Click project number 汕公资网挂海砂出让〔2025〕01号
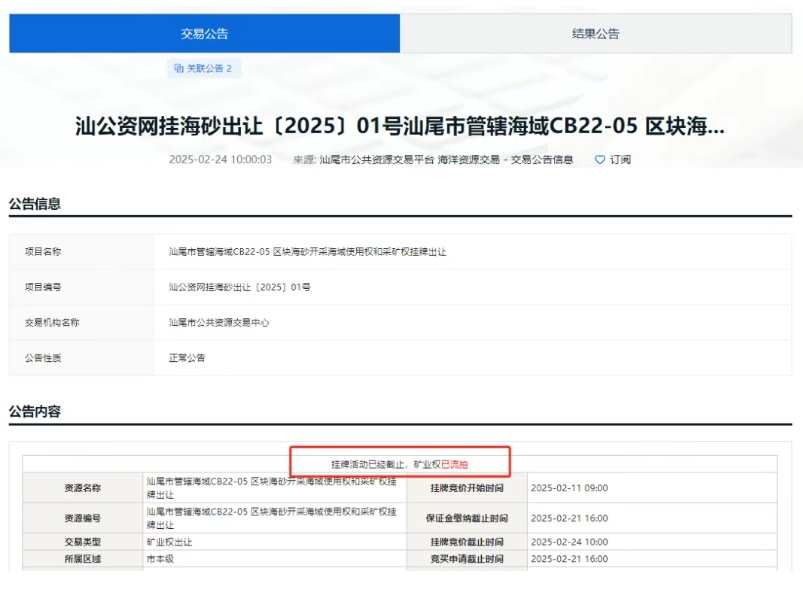The image size is (803, 594). 240,287
